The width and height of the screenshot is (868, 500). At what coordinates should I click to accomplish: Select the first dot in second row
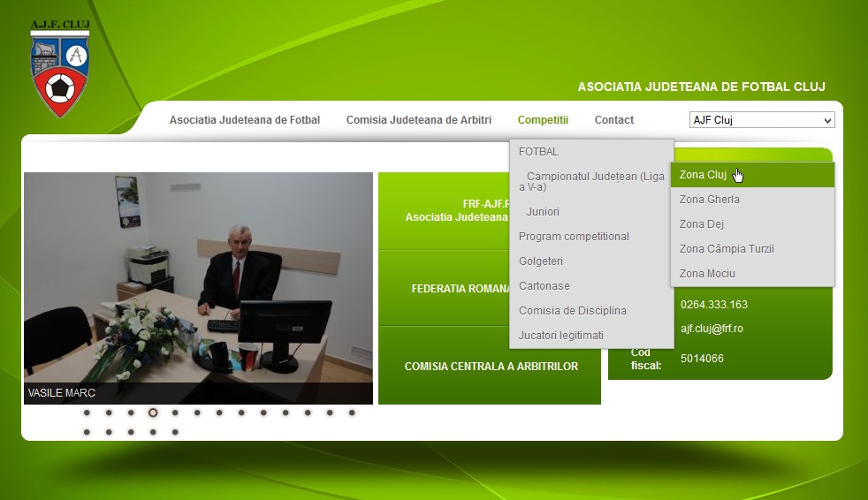(87, 432)
